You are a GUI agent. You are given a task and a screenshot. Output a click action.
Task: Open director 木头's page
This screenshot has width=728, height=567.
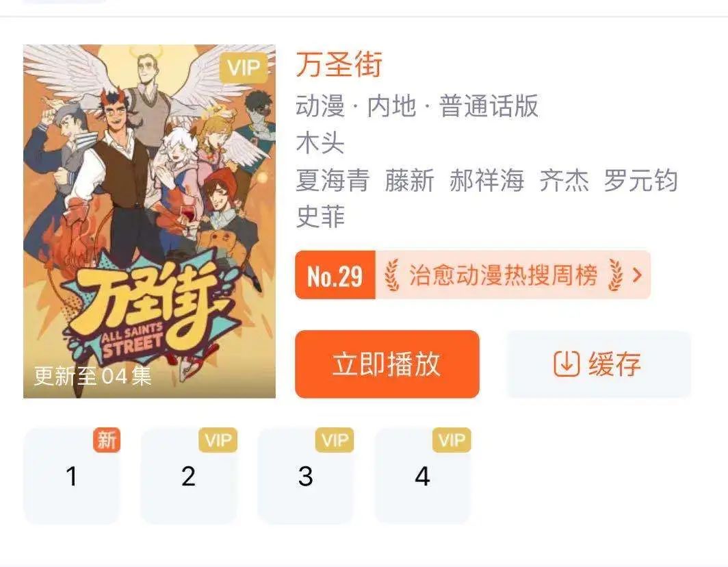(x=320, y=143)
